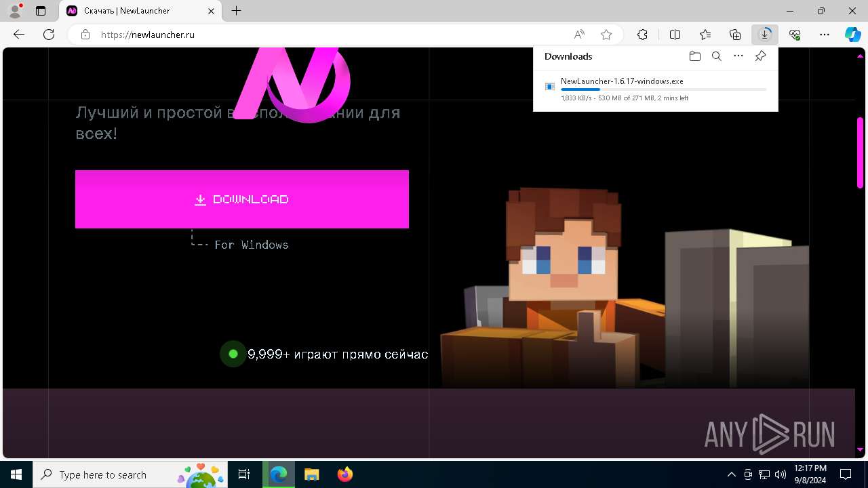This screenshot has height=488, width=868.
Task: Select the Скачать | NewLauncher tab
Action: click(x=141, y=11)
